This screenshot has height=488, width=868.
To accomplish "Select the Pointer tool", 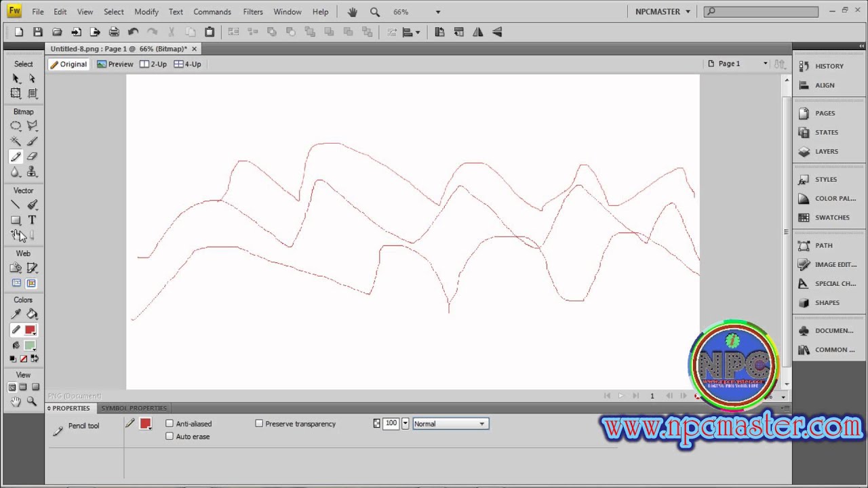I will (16, 79).
